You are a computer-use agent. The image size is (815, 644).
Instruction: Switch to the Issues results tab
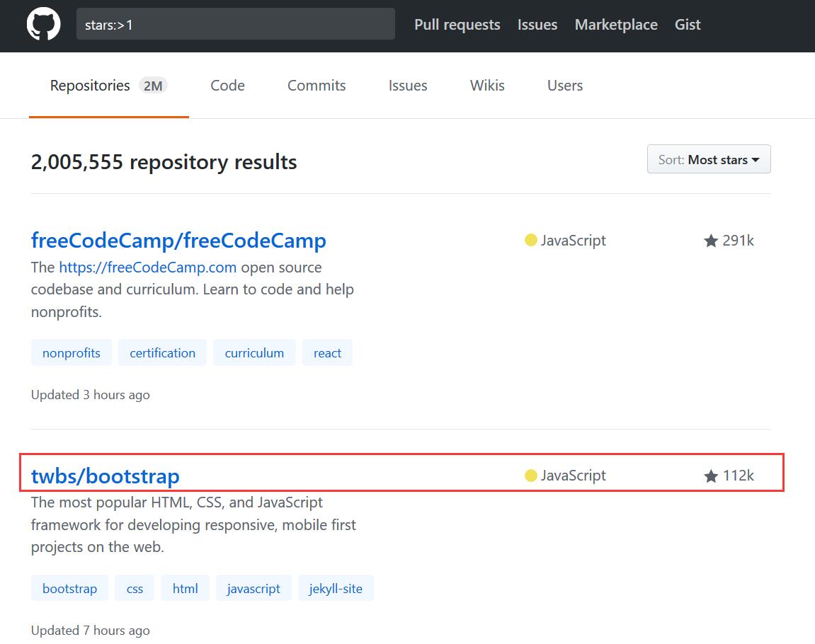408,86
